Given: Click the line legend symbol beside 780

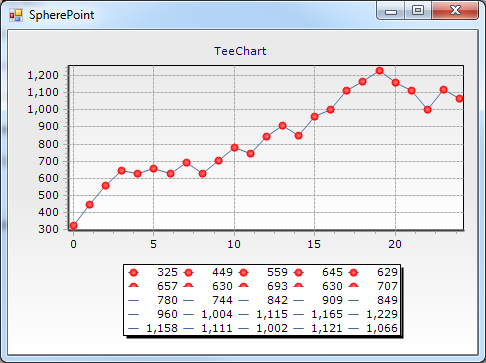Looking at the screenshot, I should click(x=133, y=301).
